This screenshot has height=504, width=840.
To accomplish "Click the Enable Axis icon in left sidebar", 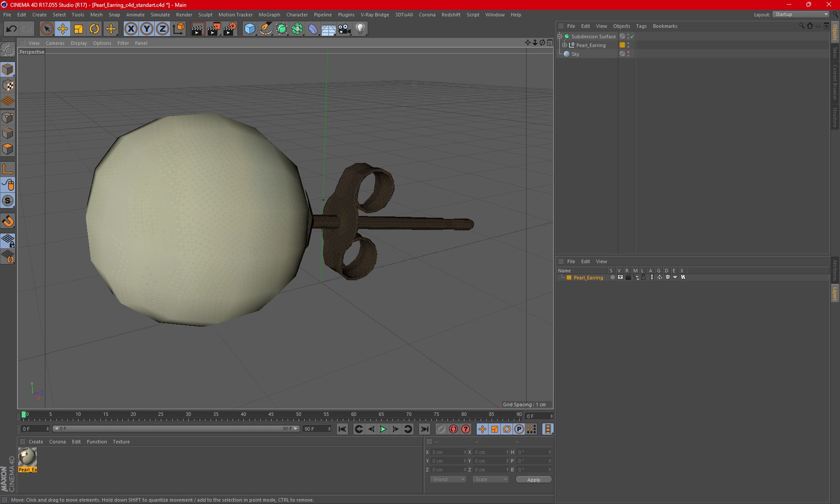I will click(x=8, y=169).
